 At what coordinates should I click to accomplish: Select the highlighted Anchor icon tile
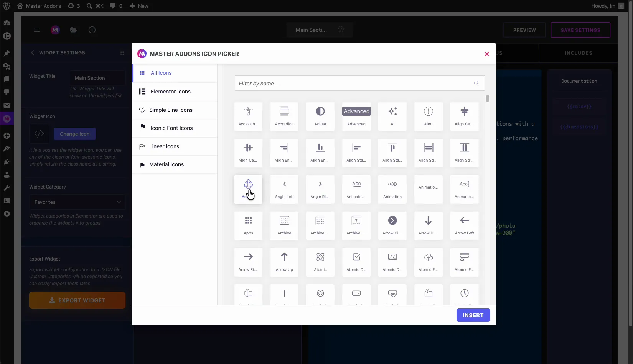(248, 189)
